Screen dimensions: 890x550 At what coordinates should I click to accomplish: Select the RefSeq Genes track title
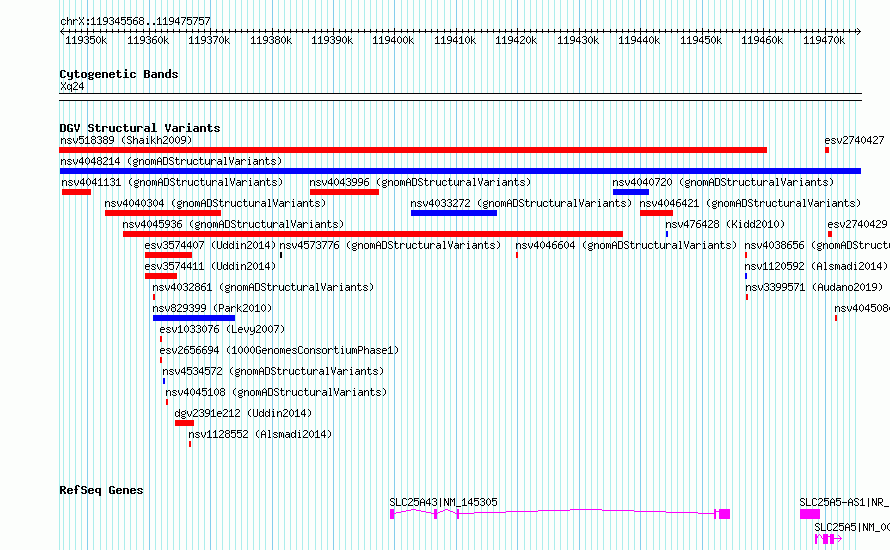[x=101, y=490]
